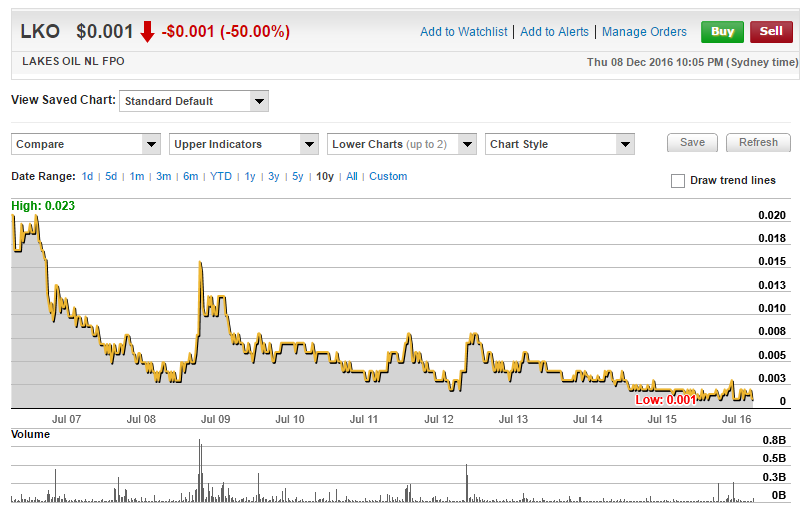The image size is (810, 507).
Task: Open Custom date range option
Action: coord(388,177)
